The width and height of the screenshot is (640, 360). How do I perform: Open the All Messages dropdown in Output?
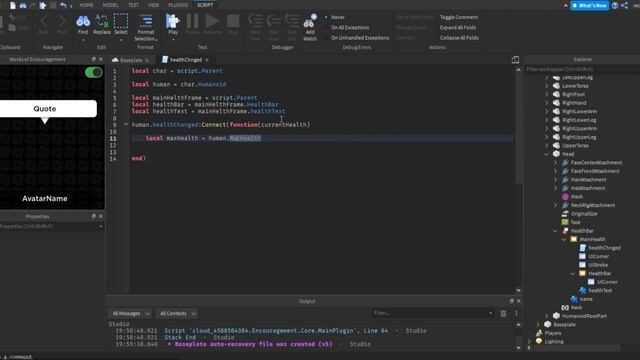pyautogui.click(x=131, y=313)
